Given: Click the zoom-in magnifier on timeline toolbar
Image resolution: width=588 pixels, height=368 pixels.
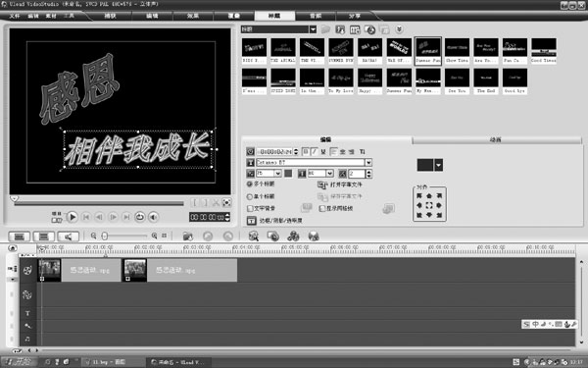Looking at the screenshot, I should 154,236.
